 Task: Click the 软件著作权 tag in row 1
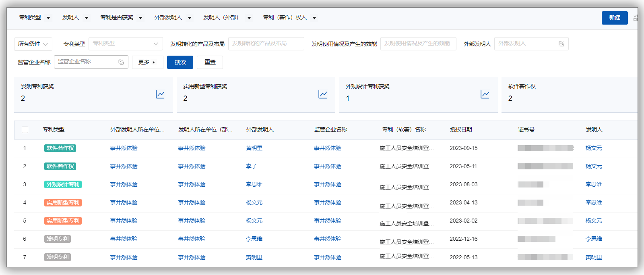60,148
